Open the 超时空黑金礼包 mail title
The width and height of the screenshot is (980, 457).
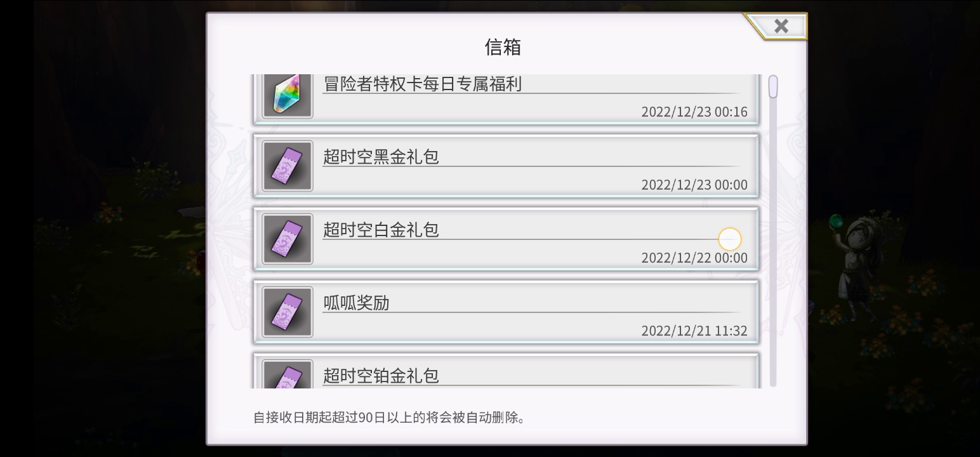click(x=381, y=157)
